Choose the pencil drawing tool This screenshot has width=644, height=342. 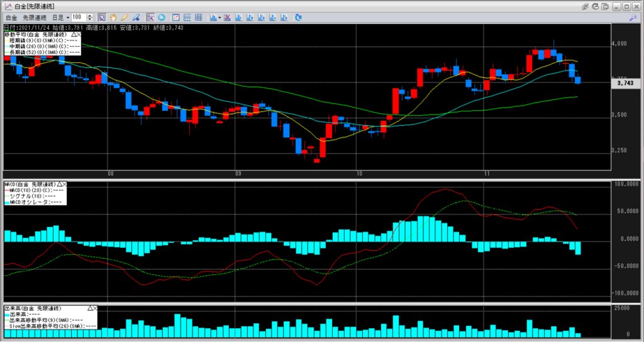point(125,18)
